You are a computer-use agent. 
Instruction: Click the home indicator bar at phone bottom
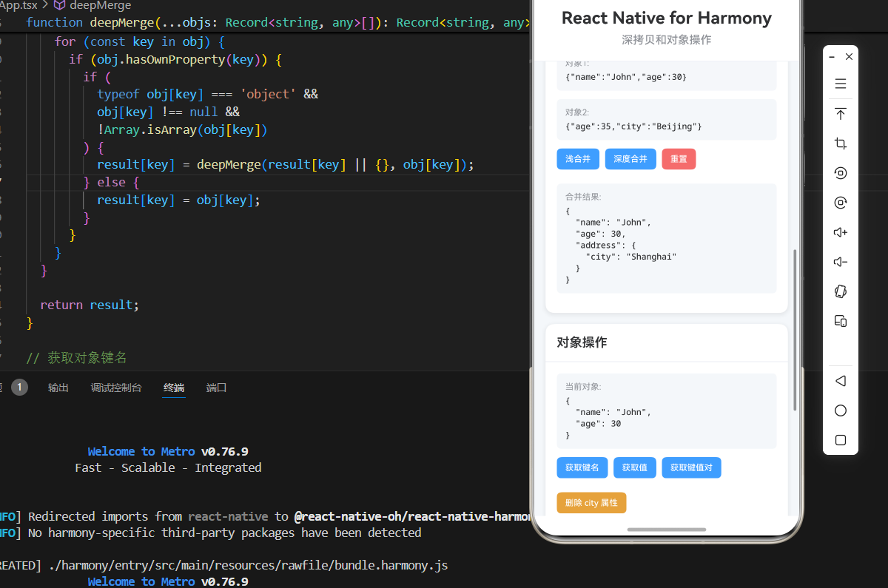666,530
